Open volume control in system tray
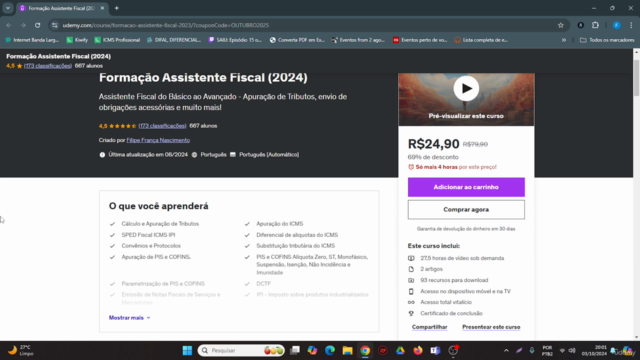Viewport: 640px width, 360px height. tap(572, 350)
